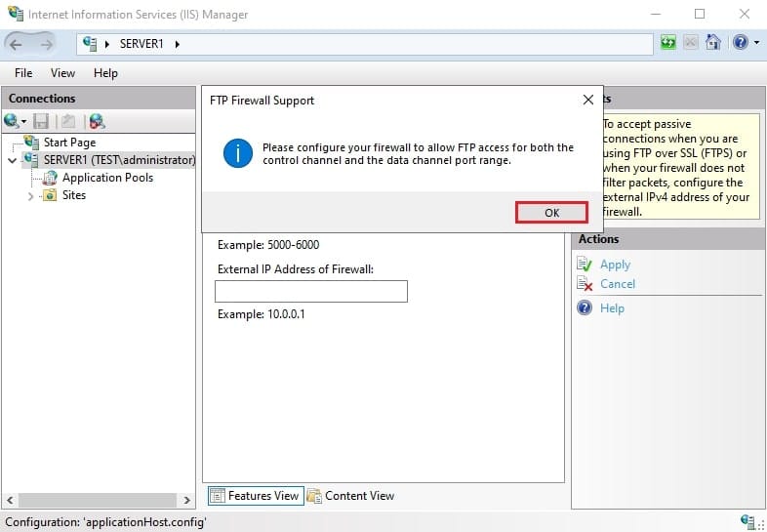
Task: Click the Help icon in Actions pane
Action: tap(585, 307)
